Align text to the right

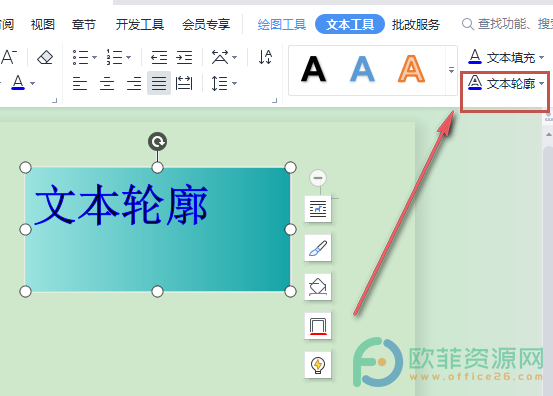click(134, 84)
